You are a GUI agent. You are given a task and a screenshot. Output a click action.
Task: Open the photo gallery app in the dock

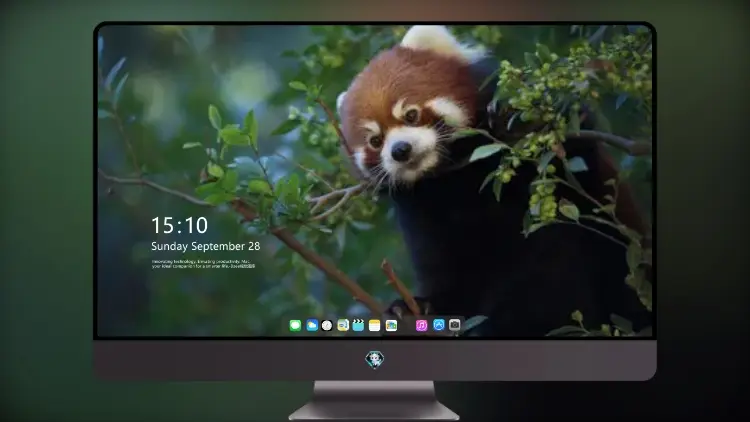coord(391,325)
